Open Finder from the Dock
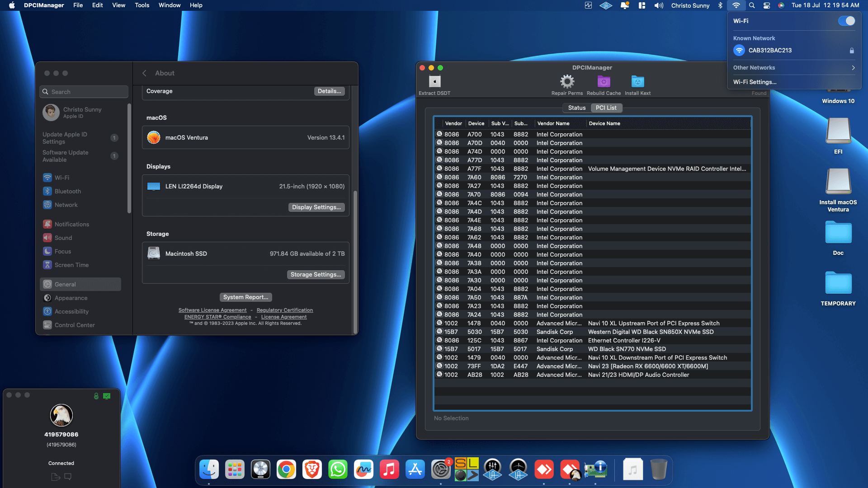868x488 pixels. [x=209, y=469]
